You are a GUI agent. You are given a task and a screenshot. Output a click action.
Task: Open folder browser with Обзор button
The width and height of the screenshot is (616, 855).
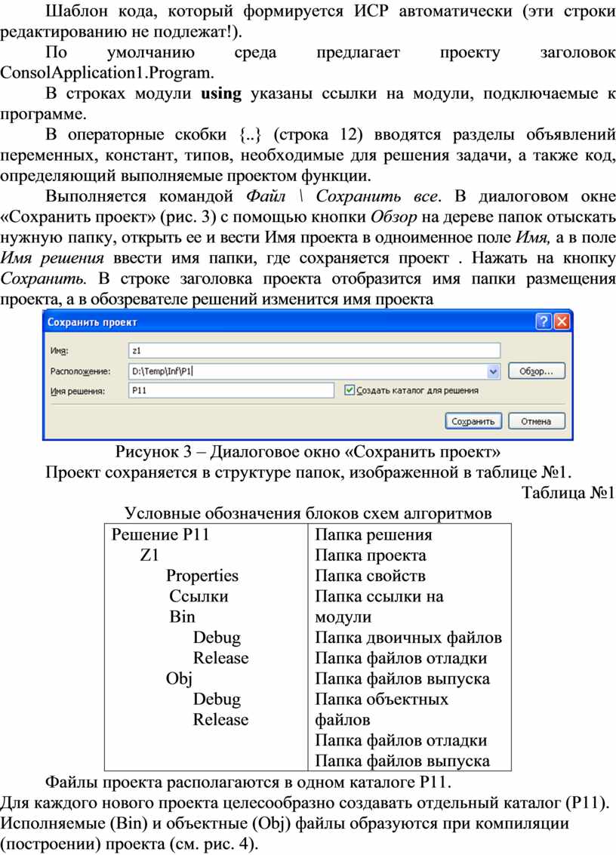536,371
